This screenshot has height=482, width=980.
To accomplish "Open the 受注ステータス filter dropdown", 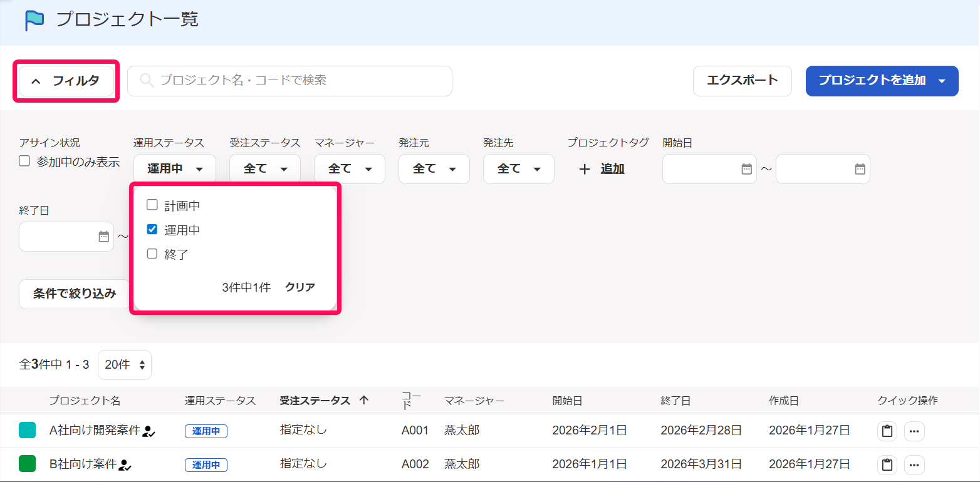I will pos(265,169).
